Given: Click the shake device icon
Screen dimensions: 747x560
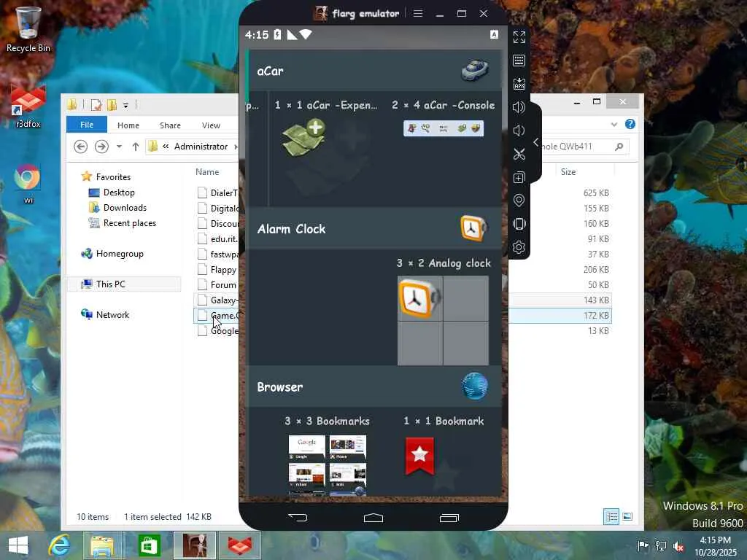Looking at the screenshot, I should [x=519, y=224].
